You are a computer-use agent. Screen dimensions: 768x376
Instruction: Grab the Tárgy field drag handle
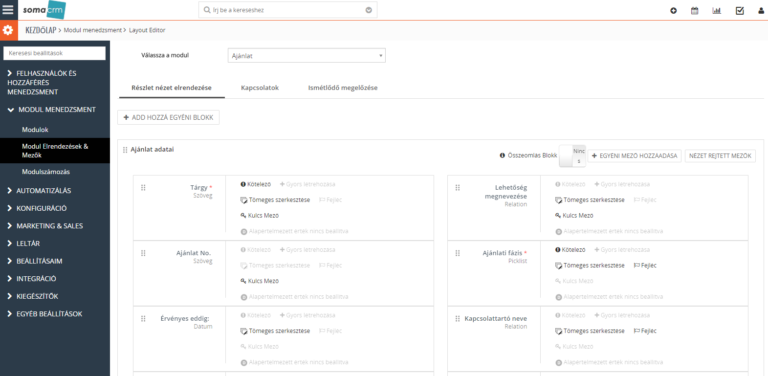click(143, 188)
